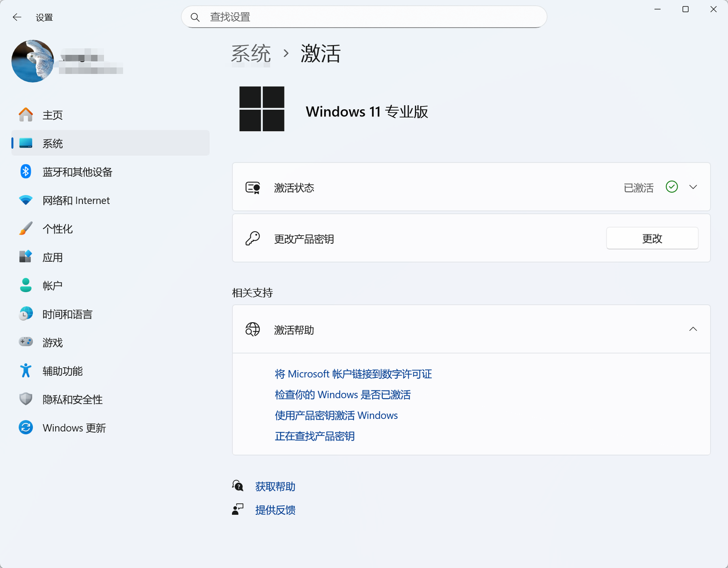The image size is (728, 568).
Task: Go to 隐私和安全性 settings
Action: [x=110, y=400]
